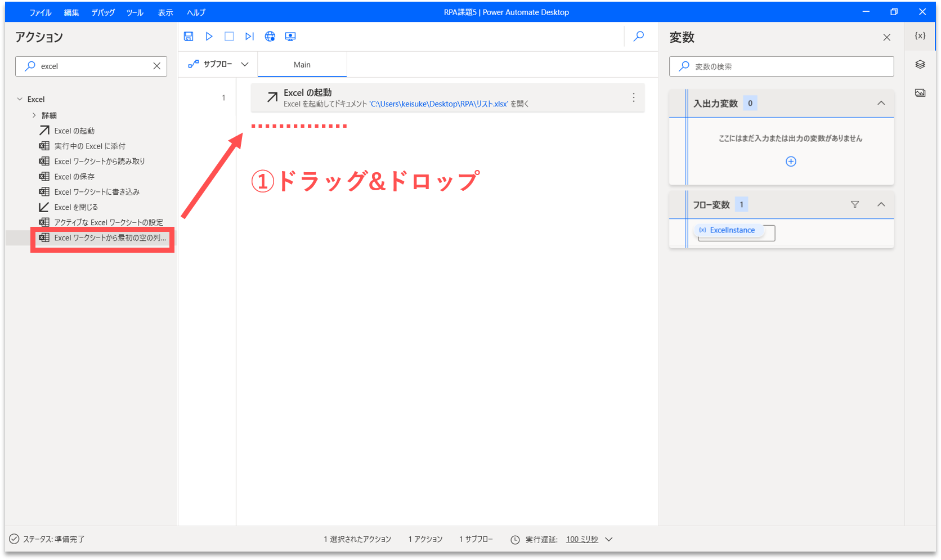Screen dimensions: 941x560
Task: Run the flow with the play icon
Action: point(209,37)
